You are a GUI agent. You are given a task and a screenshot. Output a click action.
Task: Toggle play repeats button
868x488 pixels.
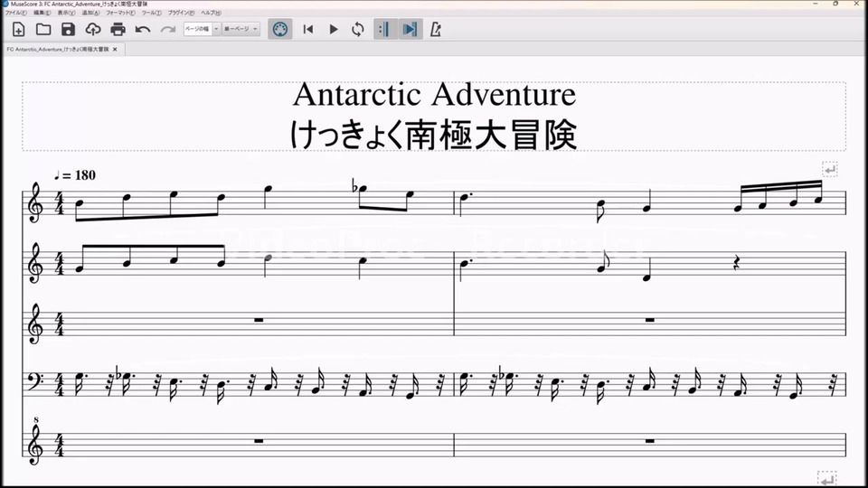384,29
